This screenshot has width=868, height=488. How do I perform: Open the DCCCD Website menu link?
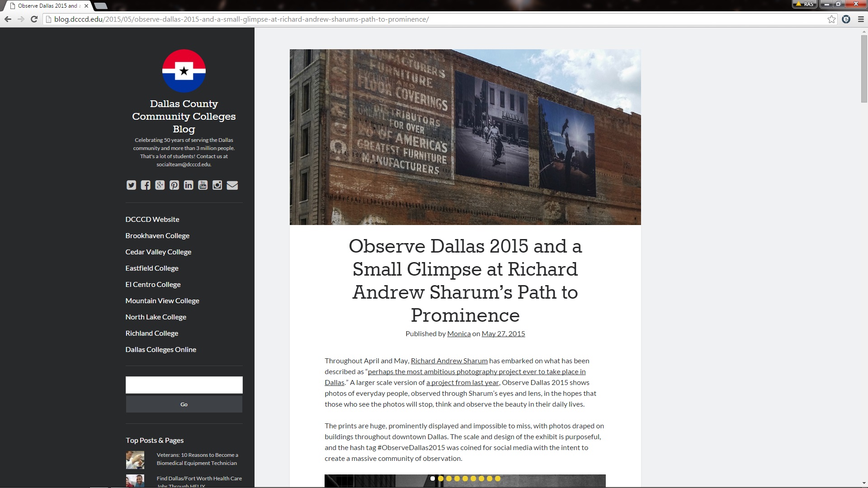152,219
